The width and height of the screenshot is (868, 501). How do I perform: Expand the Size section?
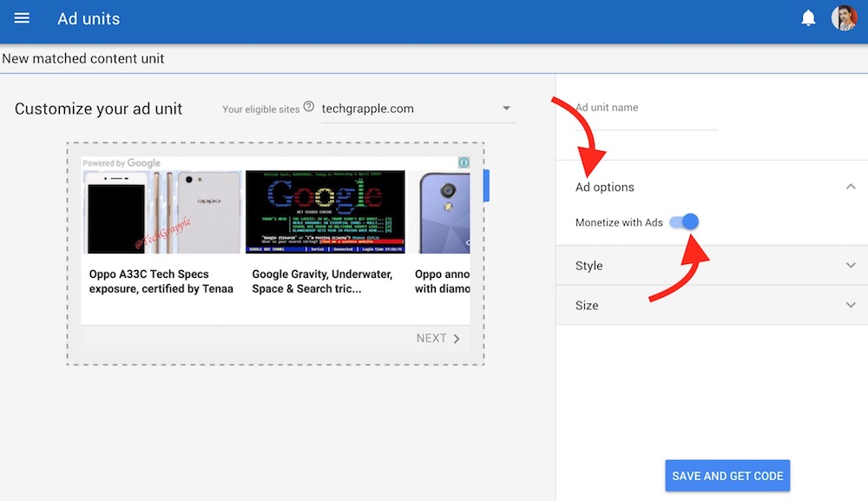850,306
